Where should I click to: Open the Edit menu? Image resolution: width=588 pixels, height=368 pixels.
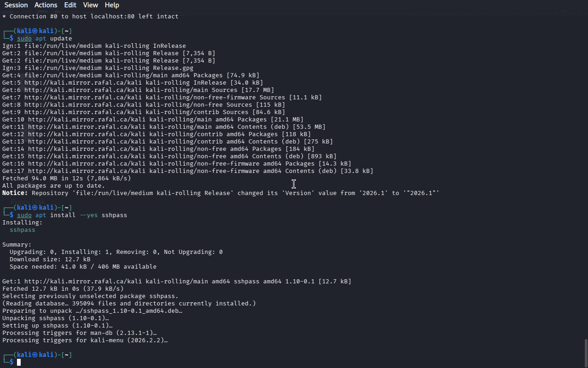click(x=70, y=5)
